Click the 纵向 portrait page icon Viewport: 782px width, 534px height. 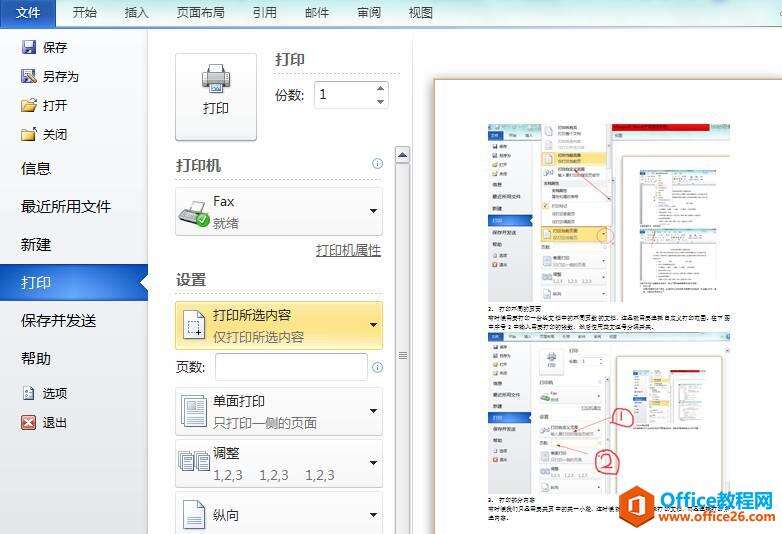(x=194, y=515)
